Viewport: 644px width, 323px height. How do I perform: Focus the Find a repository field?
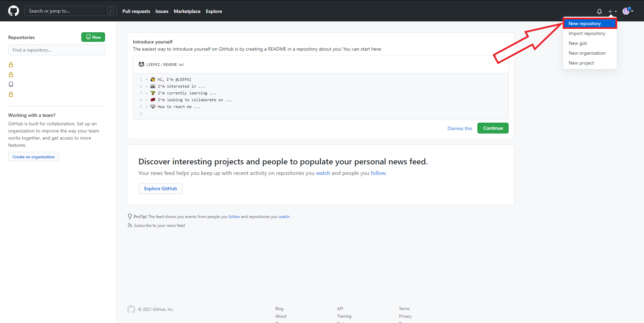coord(56,50)
